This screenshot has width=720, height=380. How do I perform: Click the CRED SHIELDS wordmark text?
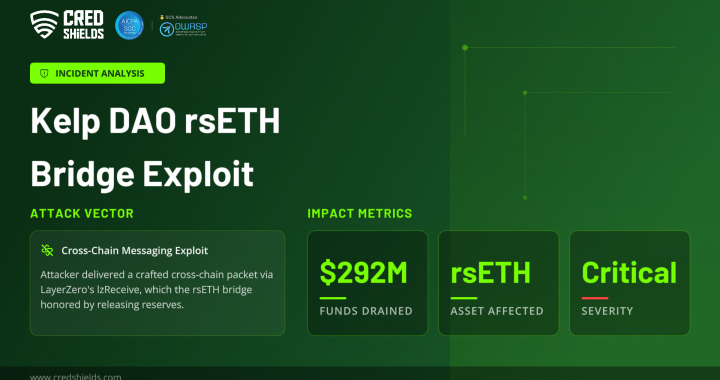click(x=84, y=25)
